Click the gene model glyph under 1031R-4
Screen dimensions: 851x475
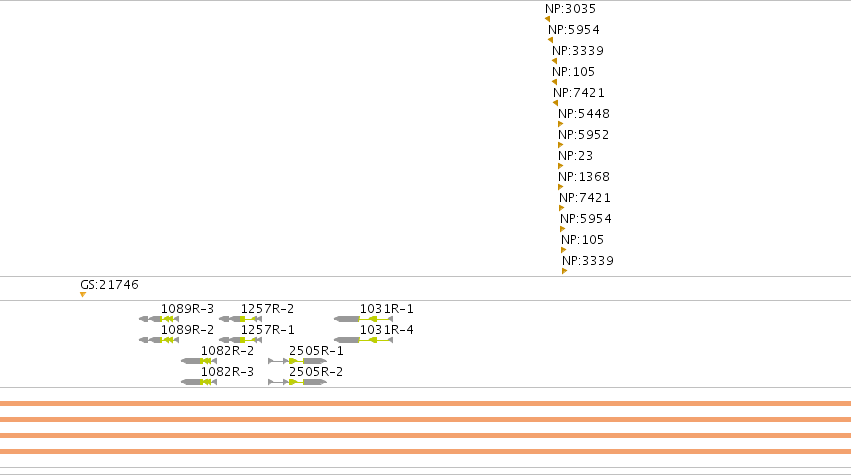coord(363,340)
